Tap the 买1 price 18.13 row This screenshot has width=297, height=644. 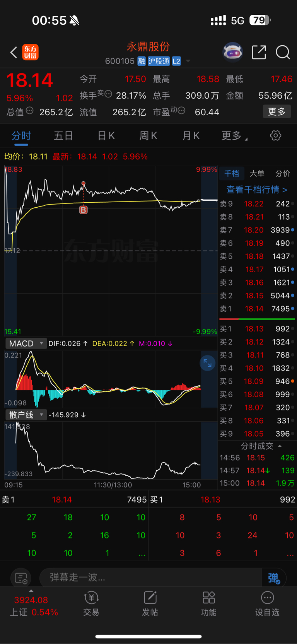click(x=257, y=329)
